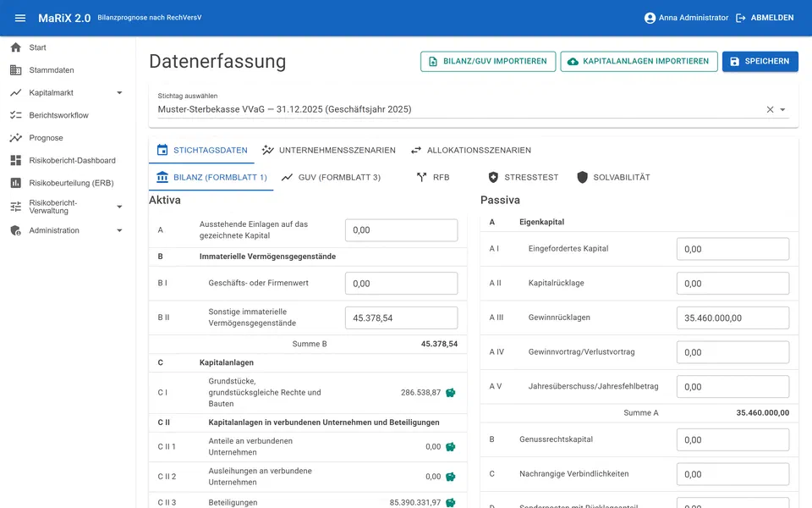This screenshot has height=508, width=812.
Task: Open the hamburger navigation menu
Action: click(x=20, y=18)
